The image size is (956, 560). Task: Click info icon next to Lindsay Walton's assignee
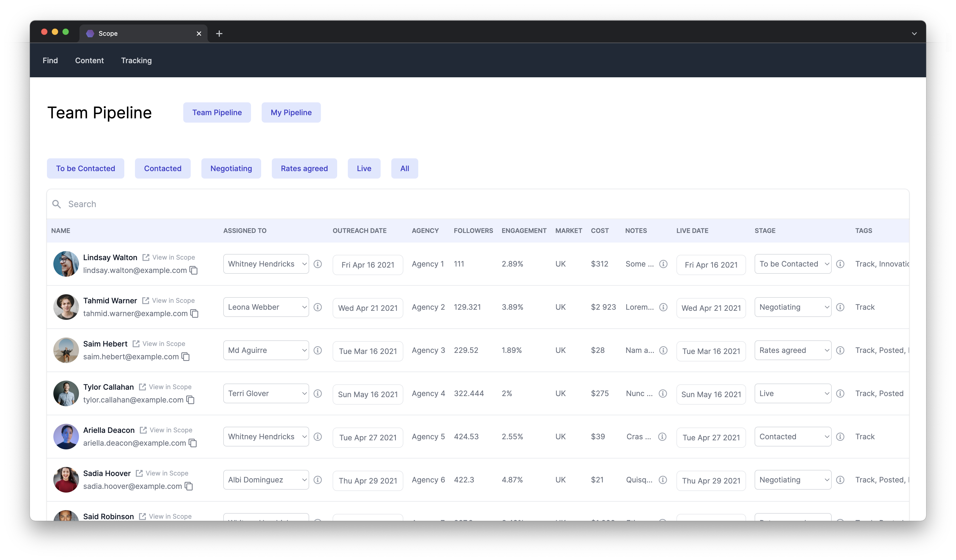tap(318, 264)
